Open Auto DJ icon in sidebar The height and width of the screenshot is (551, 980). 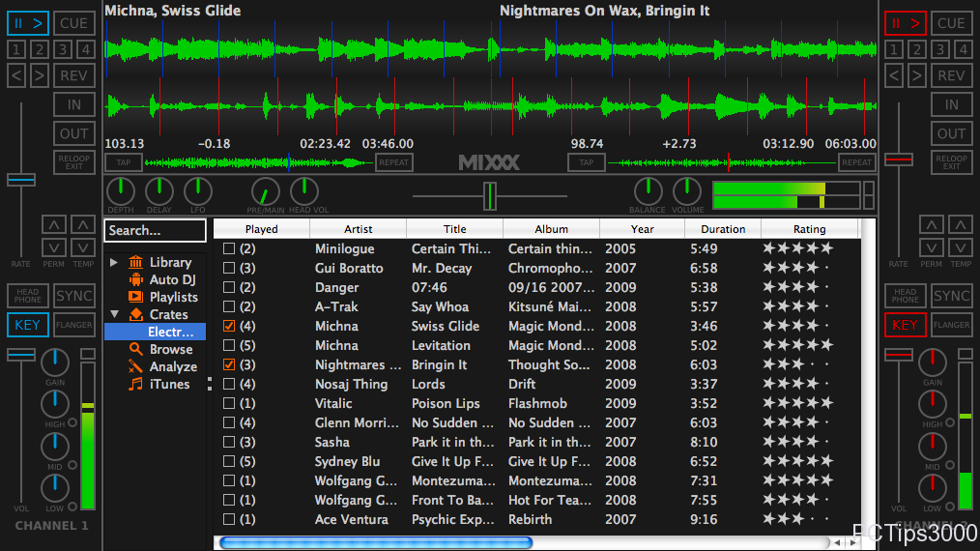pyautogui.click(x=135, y=279)
